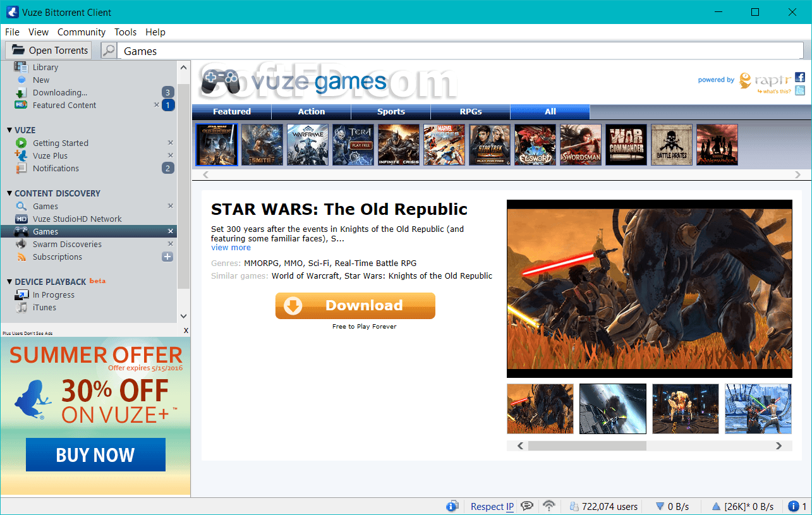Open the Vuze Games Facebook page
The image size is (812, 515).
[x=799, y=78]
